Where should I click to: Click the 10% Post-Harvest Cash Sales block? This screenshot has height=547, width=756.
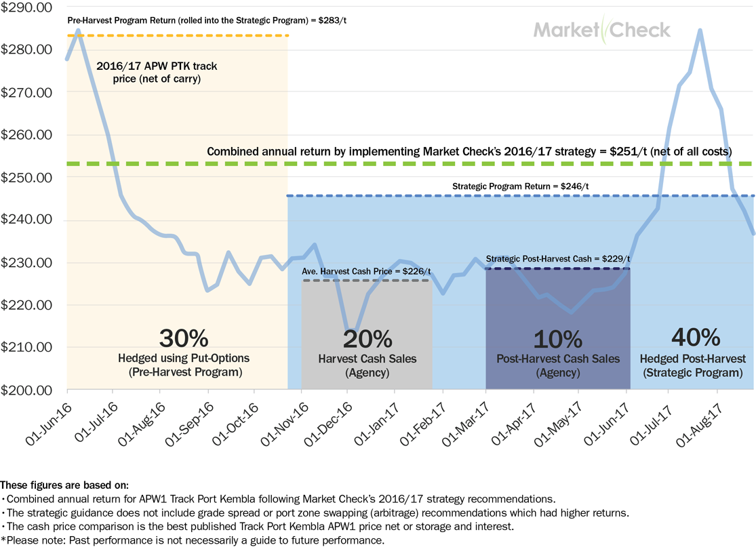coord(557,352)
